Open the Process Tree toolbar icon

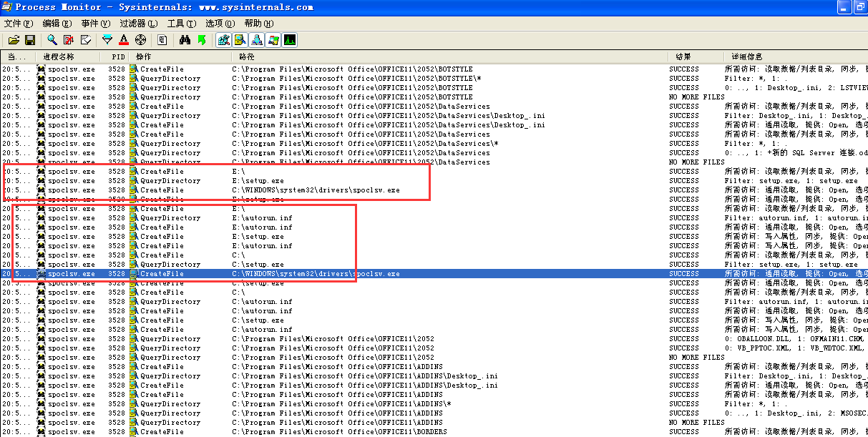point(162,40)
